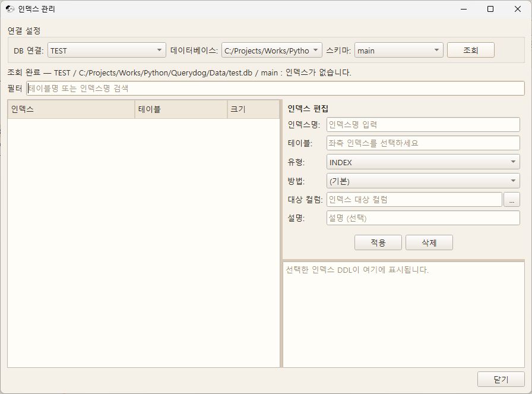
Task: Expand the 방법 dropdown showing (기본)
Action: click(423, 181)
